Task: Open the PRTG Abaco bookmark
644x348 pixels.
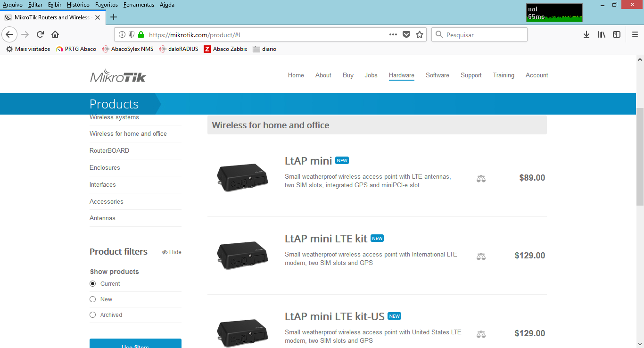Action: pyautogui.click(x=76, y=49)
